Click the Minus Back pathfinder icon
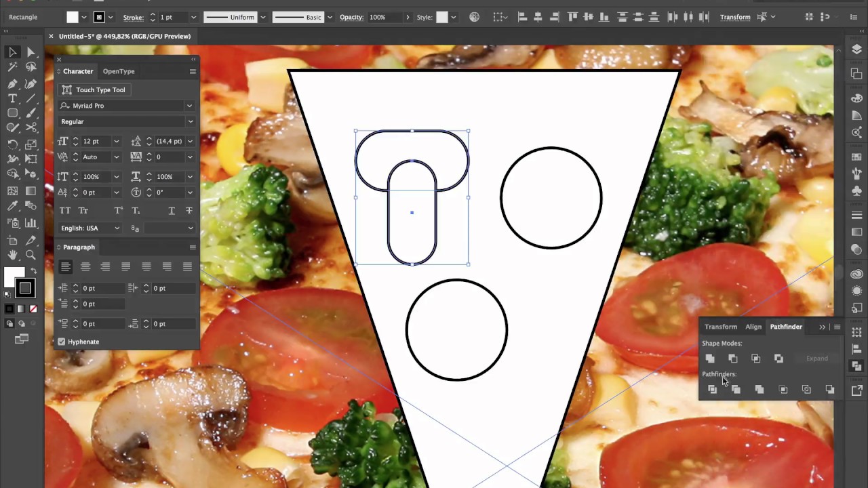The image size is (868, 488). 830,390
